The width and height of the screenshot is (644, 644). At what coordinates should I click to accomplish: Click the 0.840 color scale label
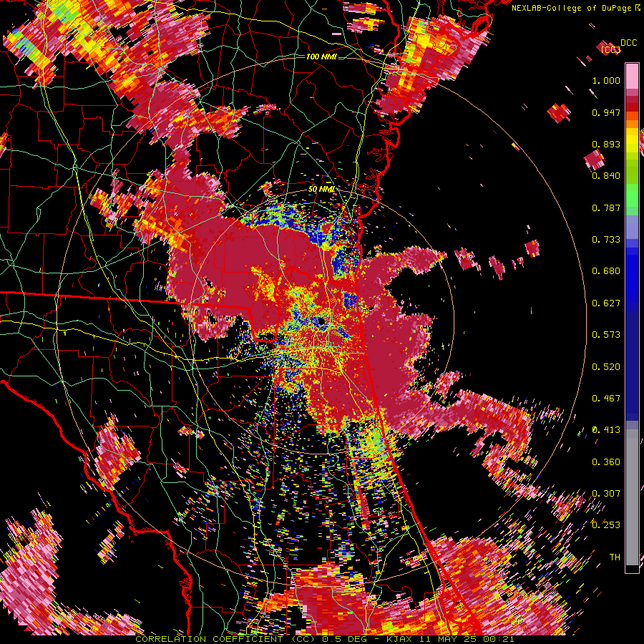(606, 176)
